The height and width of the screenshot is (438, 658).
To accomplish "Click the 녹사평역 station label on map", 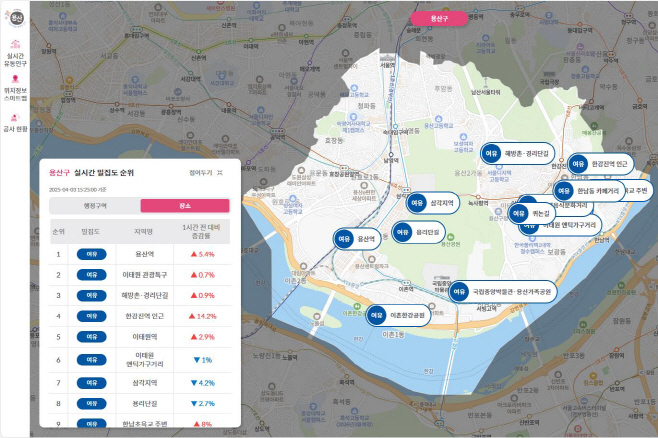I will [x=478, y=203].
